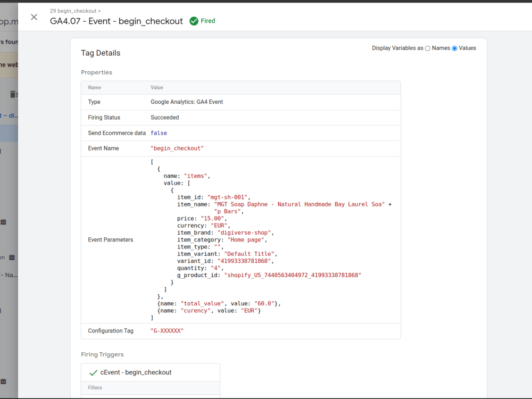Click the green Fired status checkmark icon
The image size is (532, 399).
point(194,21)
